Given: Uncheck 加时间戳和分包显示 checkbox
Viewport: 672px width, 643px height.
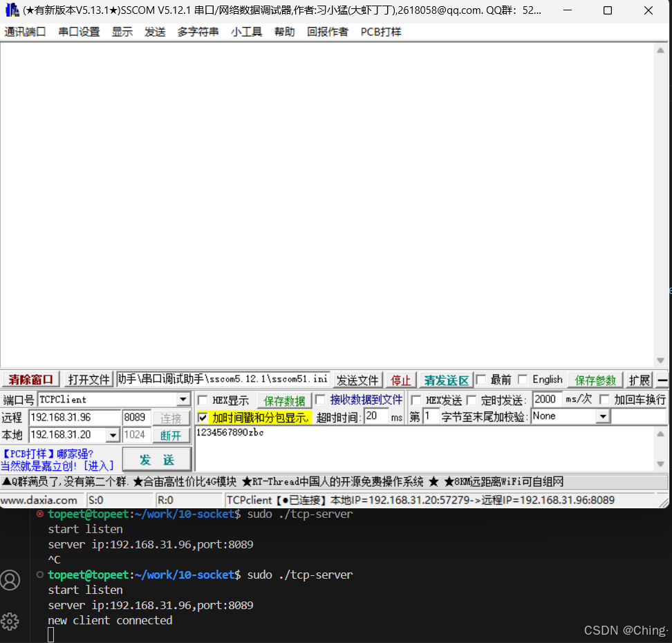Looking at the screenshot, I should pos(203,417).
